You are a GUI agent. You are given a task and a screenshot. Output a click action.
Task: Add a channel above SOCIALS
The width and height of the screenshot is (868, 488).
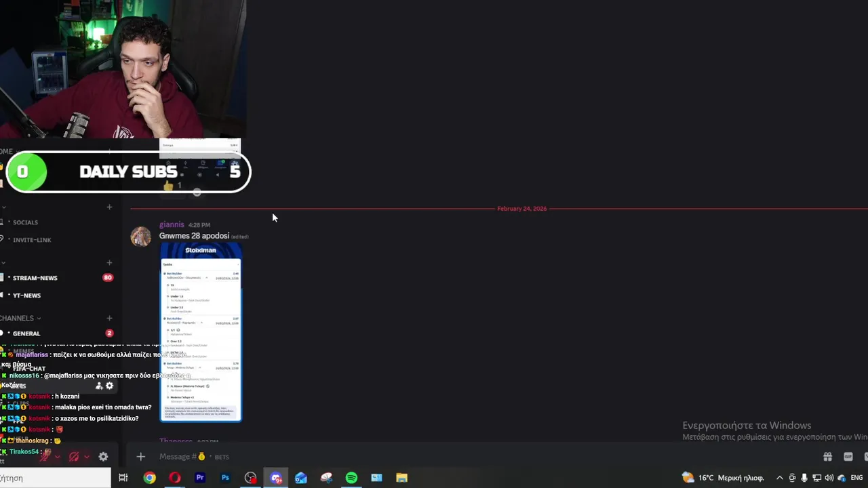point(109,207)
